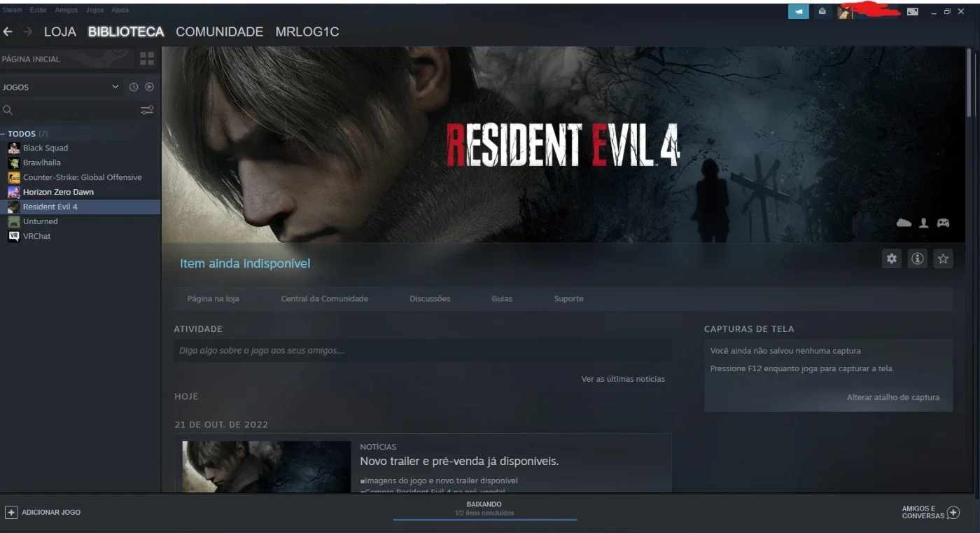Click the plus icon next to Adicionar Jogo
The height and width of the screenshot is (533, 980).
11,512
